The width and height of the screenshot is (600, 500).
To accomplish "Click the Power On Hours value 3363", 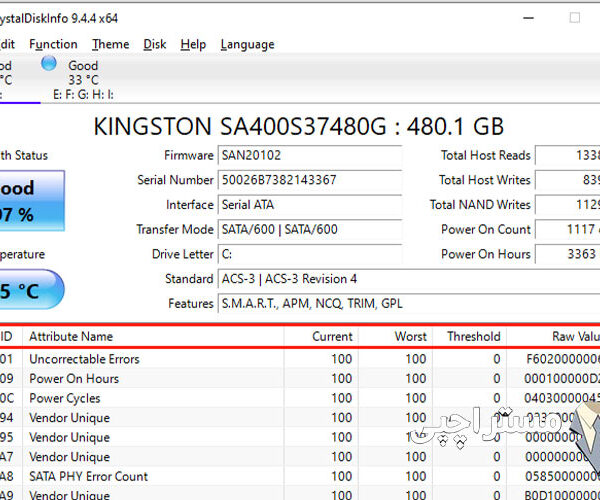I will (567, 254).
